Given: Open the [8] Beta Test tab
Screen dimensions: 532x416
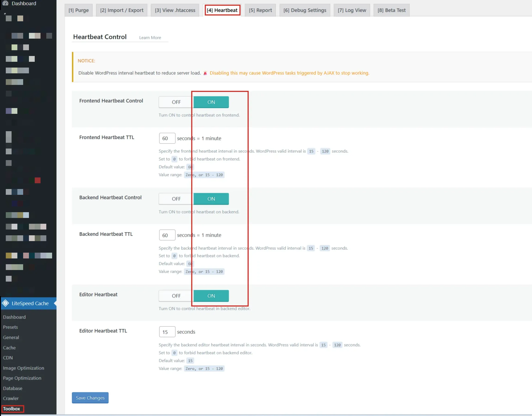Looking at the screenshot, I should point(391,10).
